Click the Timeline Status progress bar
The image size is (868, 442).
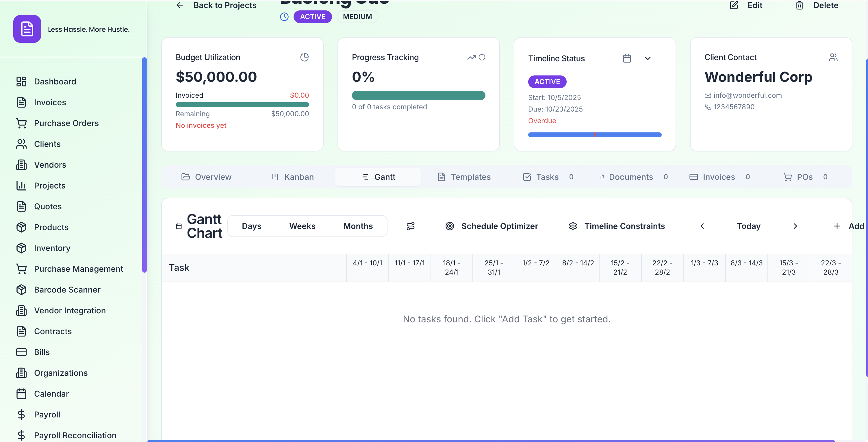click(x=594, y=134)
